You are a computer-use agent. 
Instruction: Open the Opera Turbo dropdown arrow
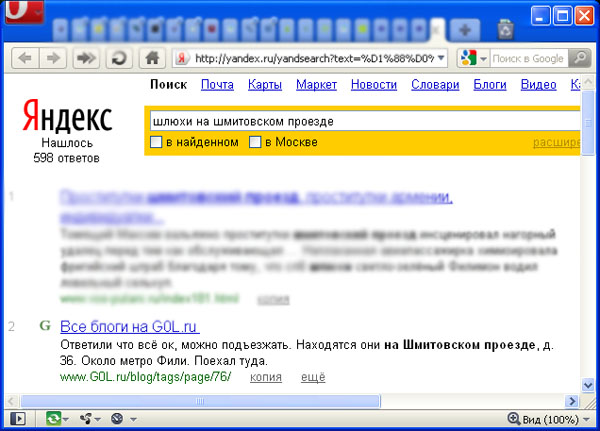[x=133, y=420]
